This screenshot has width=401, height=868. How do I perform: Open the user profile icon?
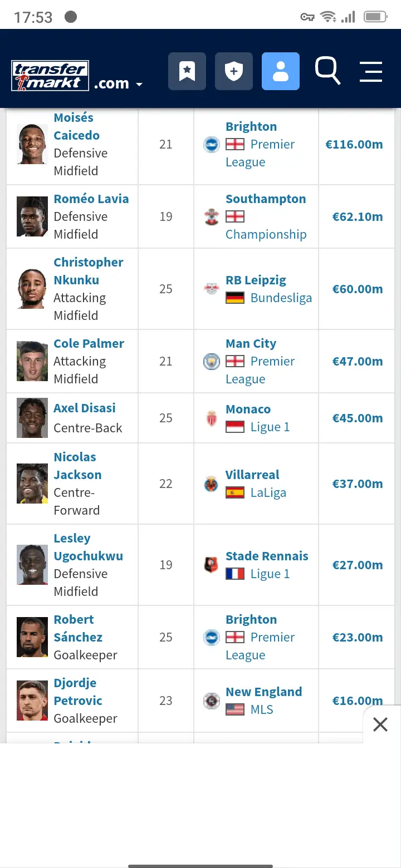pyautogui.click(x=281, y=71)
